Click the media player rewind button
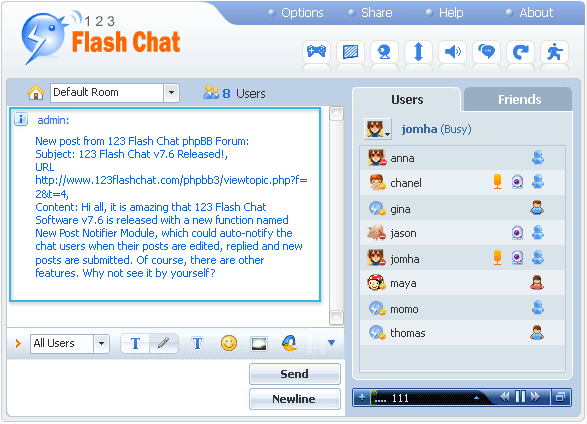This screenshot has width=587, height=424. [505, 397]
